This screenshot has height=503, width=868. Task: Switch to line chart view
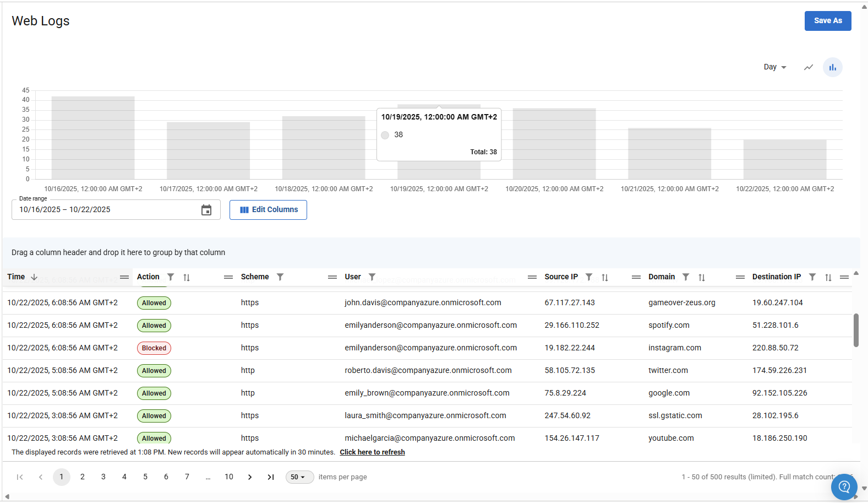(808, 67)
